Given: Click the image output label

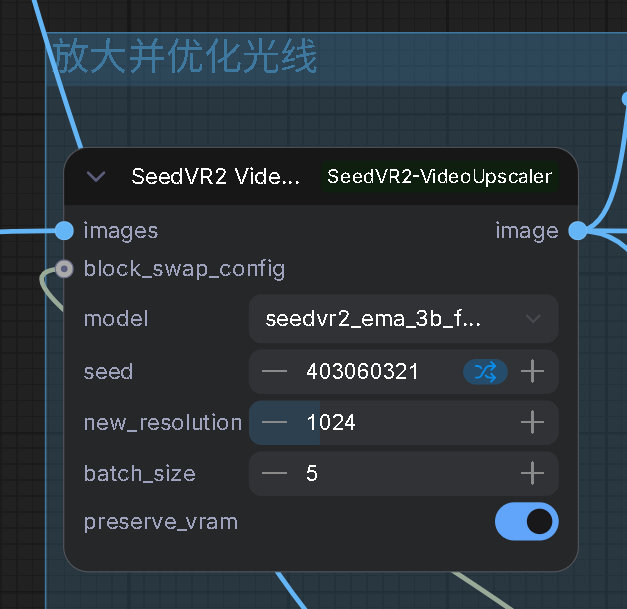Looking at the screenshot, I should [527, 232].
